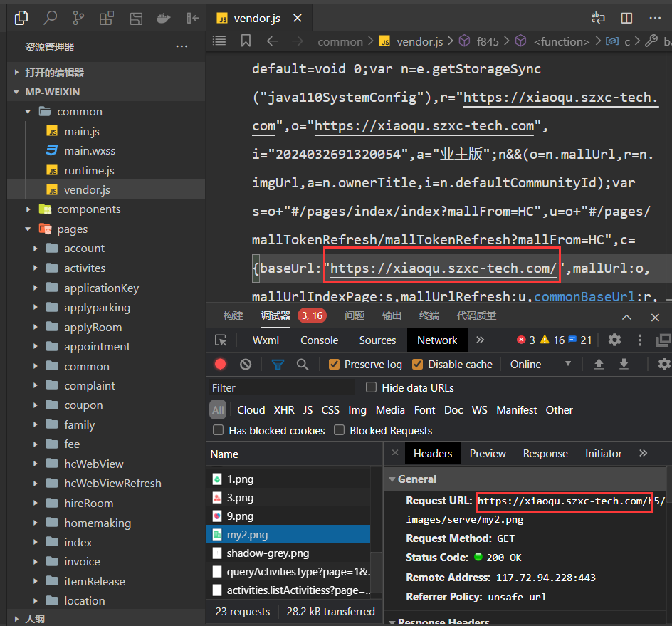
Task: Click the network Filter input field
Action: (282, 387)
